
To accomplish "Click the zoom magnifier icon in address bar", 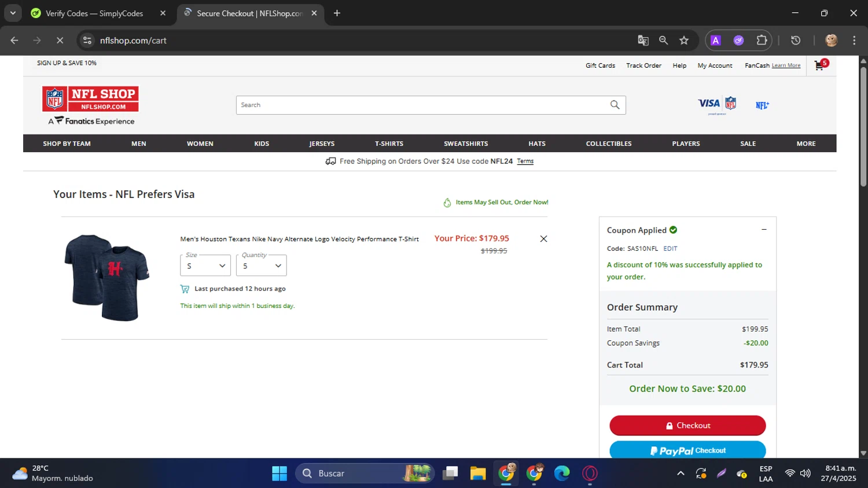I will pyautogui.click(x=664, y=41).
